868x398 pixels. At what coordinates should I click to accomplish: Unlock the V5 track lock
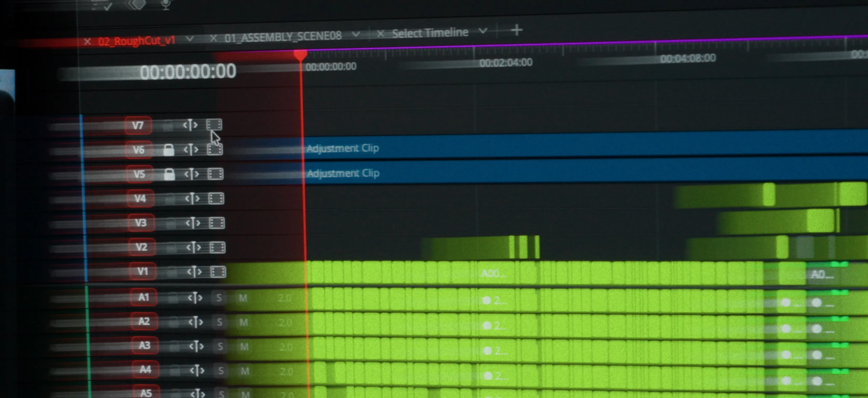pos(169,174)
